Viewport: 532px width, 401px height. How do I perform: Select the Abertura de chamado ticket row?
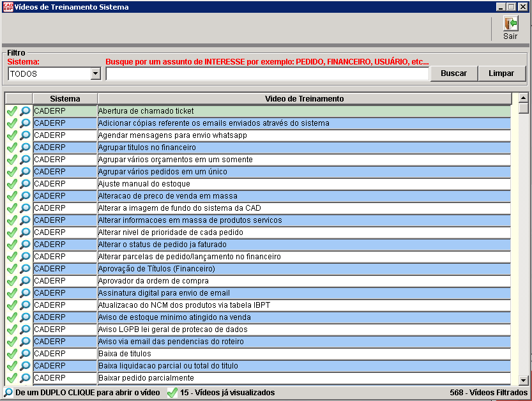coord(305,111)
